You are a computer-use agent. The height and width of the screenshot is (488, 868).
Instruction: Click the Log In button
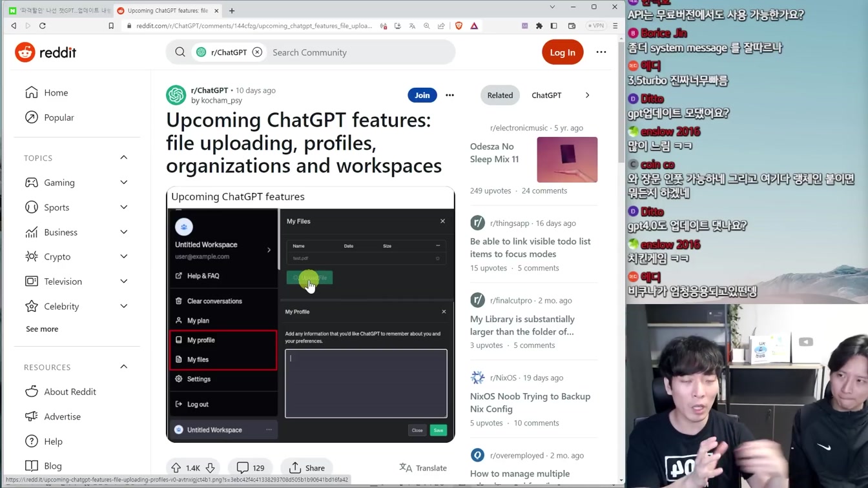tap(563, 52)
